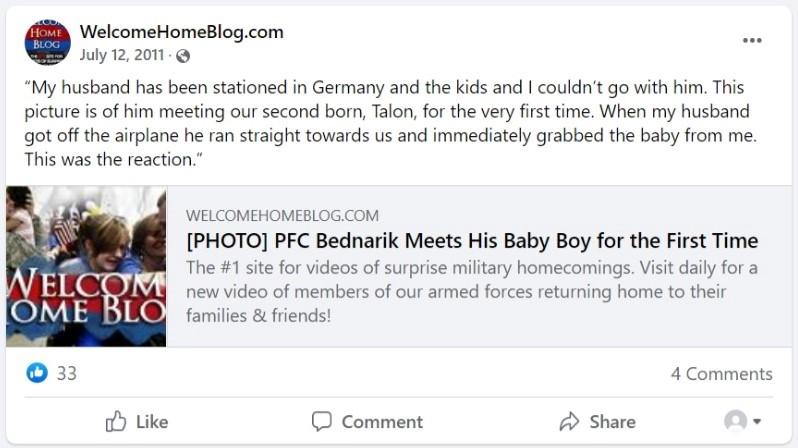Image resolution: width=798 pixels, height=448 pixels.
Task: Click the public audience globe icon
Action: (183, 56)
